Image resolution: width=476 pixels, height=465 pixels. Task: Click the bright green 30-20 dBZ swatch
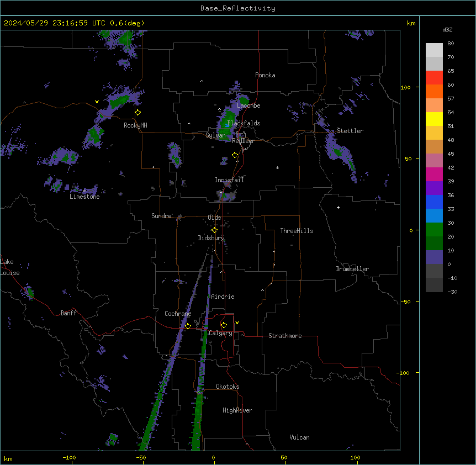tap(434, 230)
